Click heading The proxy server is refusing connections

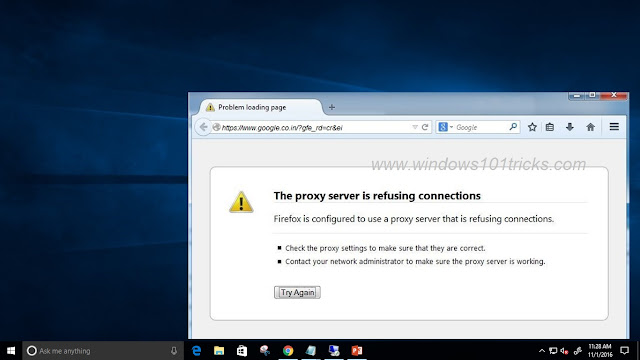click(x=377, y=196)
